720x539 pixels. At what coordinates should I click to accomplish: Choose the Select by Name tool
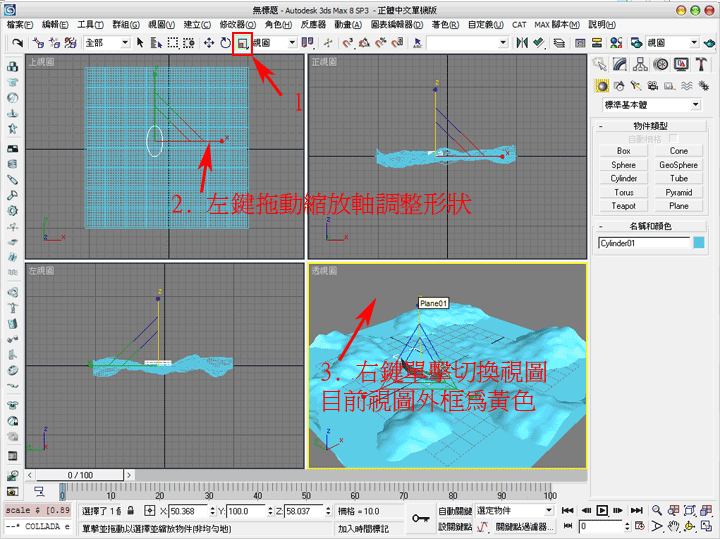coord(157,43)
